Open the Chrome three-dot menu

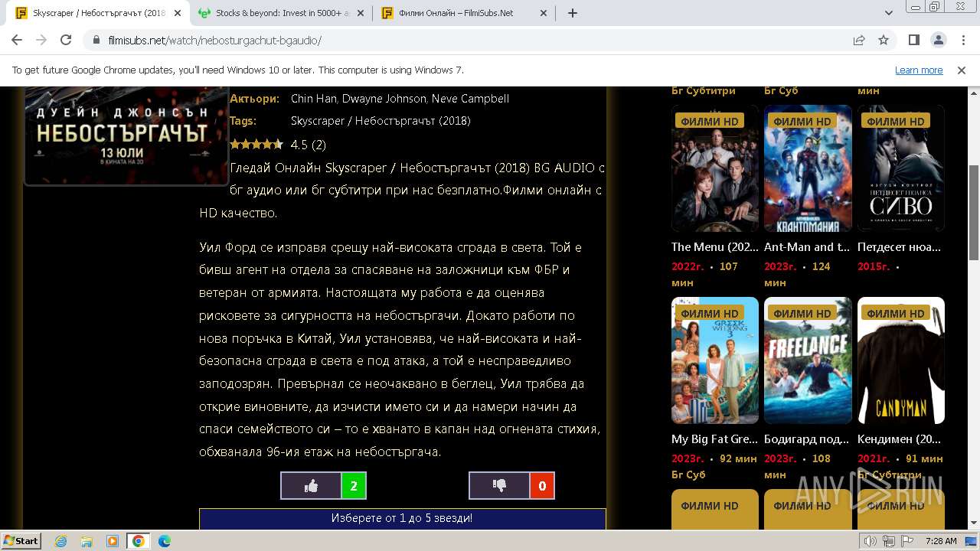962,40
